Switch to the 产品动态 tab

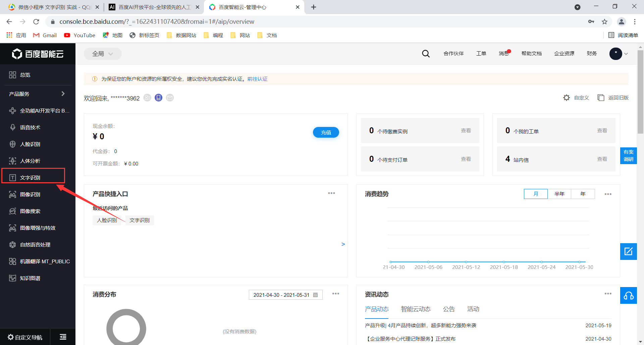377,309
